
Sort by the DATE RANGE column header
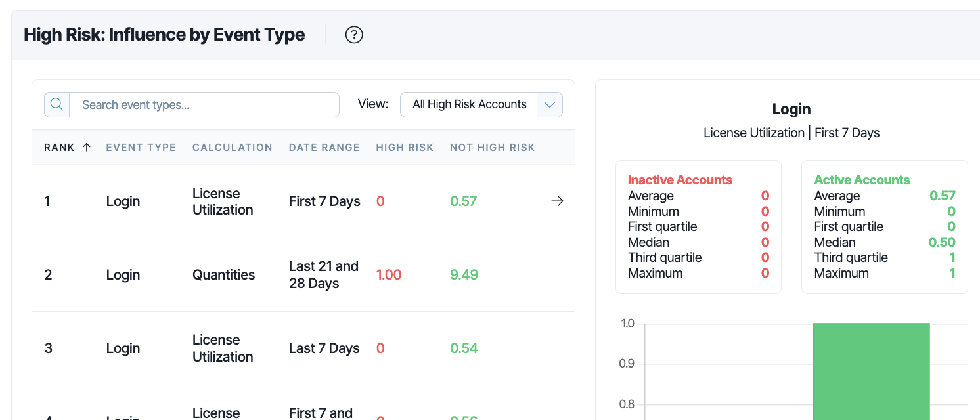pyautogui.click(x=324, y=147)
